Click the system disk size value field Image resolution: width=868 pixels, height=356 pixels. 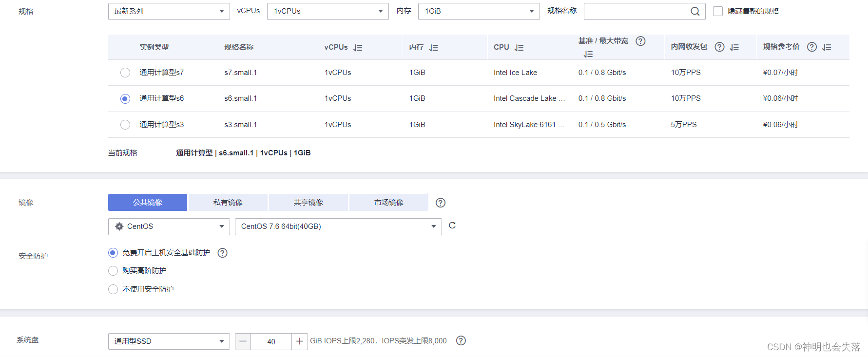[271, 341]
